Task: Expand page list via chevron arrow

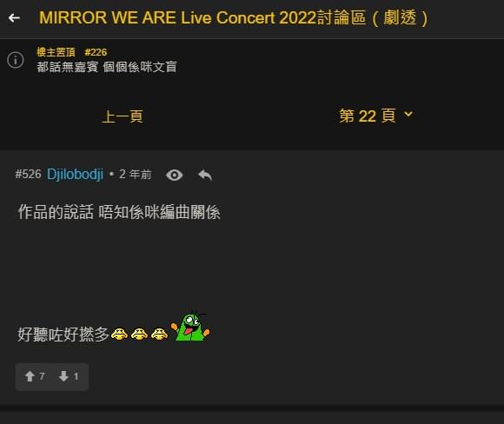Action: [x=408, y=114]
